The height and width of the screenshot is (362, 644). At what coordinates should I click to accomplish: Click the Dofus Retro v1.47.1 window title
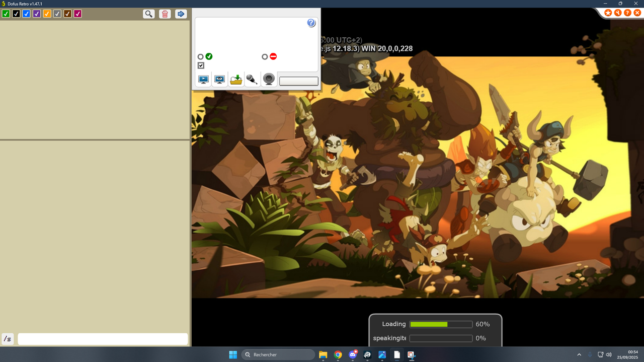(25, 4)
